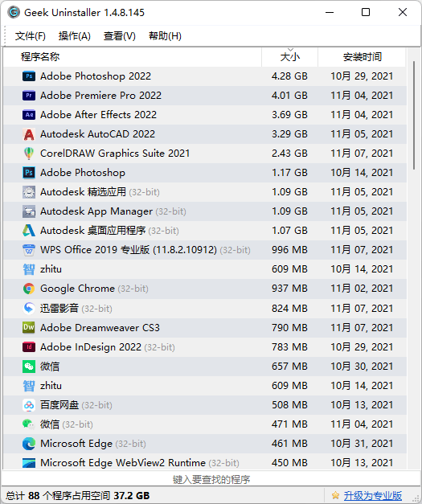Select the WPS Office 2019 icon
This screenshot has width=422, height=504.
pyautogui.click(x=29, y=250)
